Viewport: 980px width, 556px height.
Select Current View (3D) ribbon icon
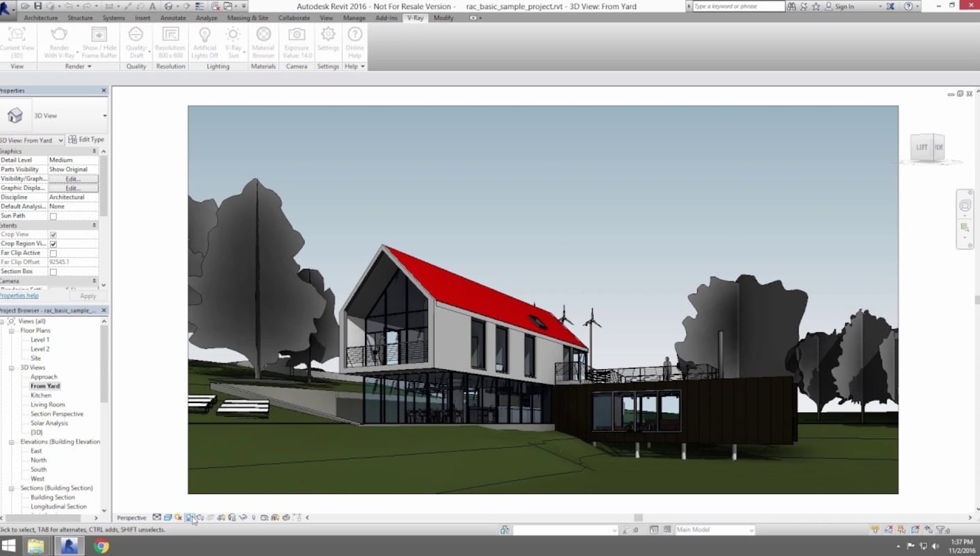click(17, 35)
